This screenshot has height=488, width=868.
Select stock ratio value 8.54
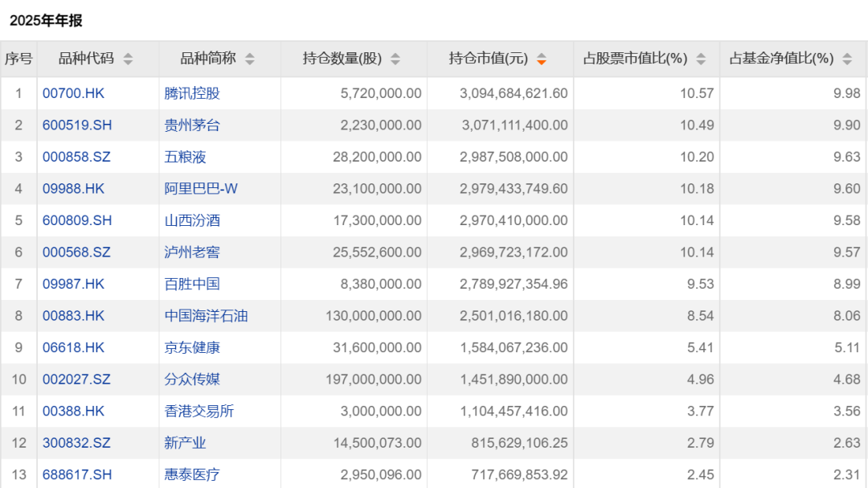[701, 316]
